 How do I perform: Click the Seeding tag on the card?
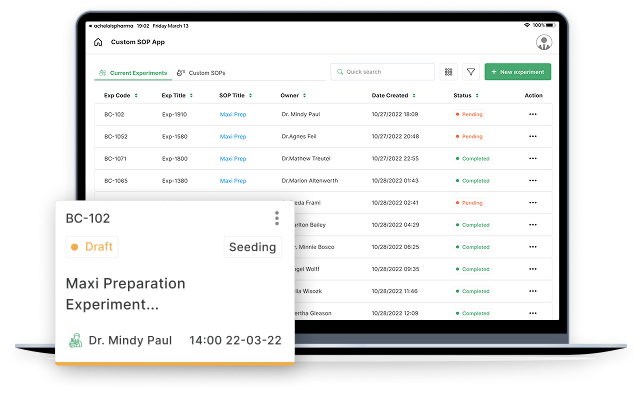tap(253, 247)
